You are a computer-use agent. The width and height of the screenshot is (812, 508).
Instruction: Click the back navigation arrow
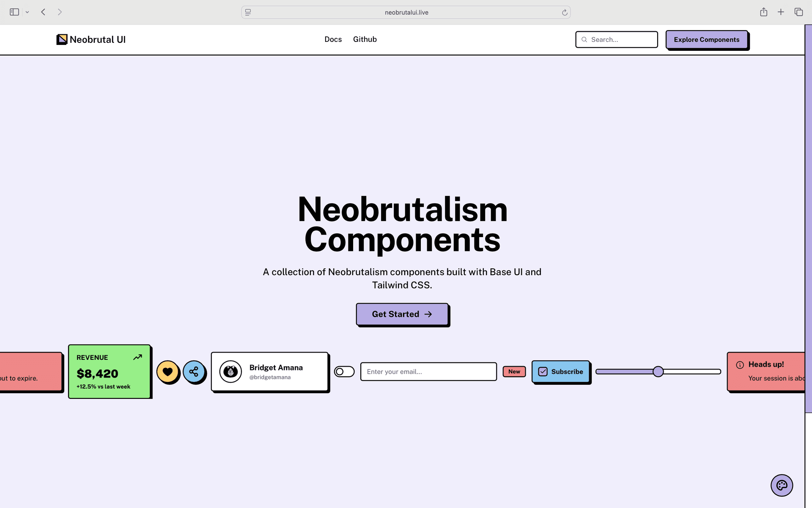[43, 12]
